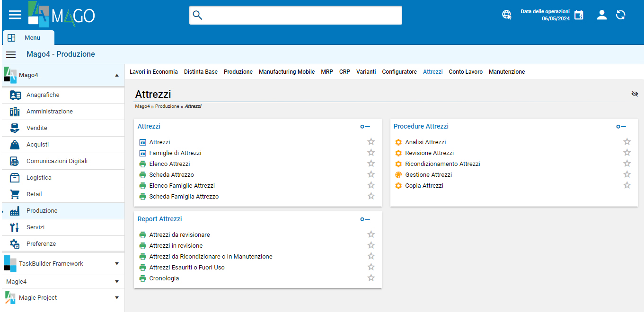Image resolution: width=644 pixels, height=312 pixels.
Task: Open the Manutenzione tab
Action: pyautogui.click(x=507, y=72)
